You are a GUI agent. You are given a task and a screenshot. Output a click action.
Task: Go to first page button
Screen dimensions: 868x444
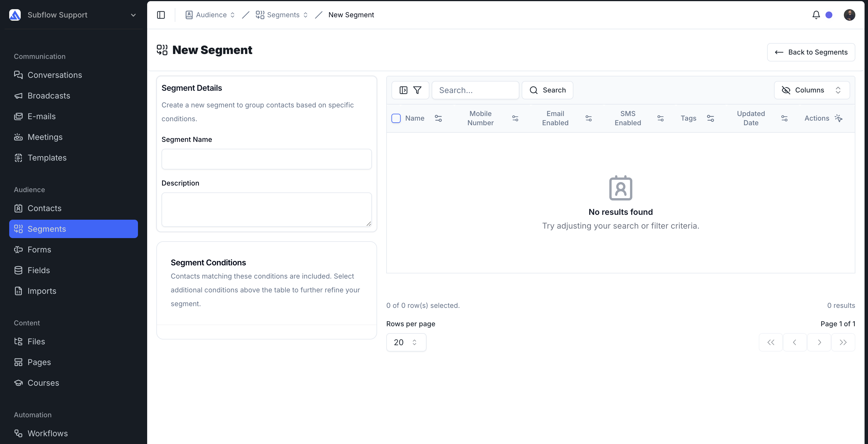pos(771,342)
